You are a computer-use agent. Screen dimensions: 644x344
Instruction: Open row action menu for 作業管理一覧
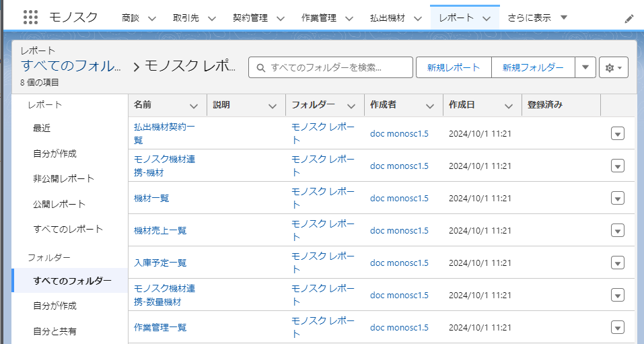[x=617, y=327]
